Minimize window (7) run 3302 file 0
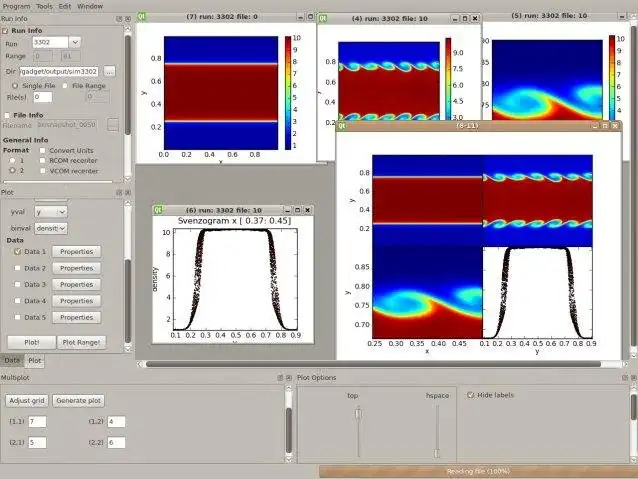The image size is (638, 479). click(x=300, y=17)
